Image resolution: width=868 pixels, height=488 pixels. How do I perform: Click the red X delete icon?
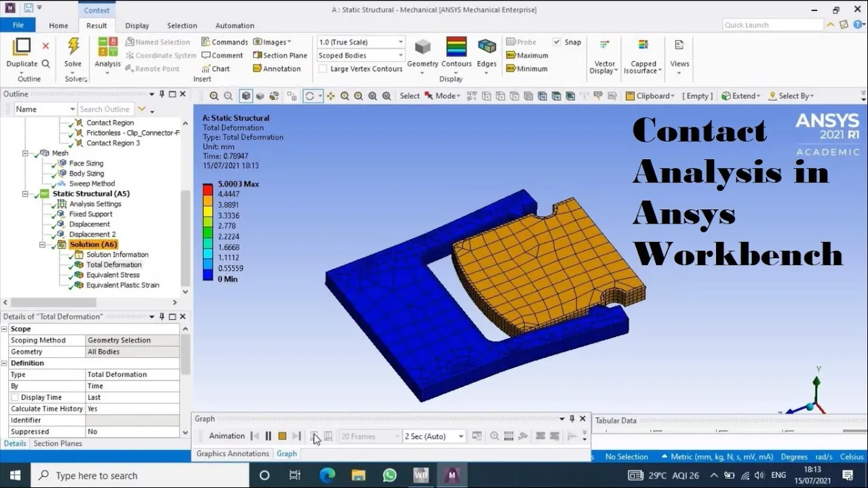(45, 46)
